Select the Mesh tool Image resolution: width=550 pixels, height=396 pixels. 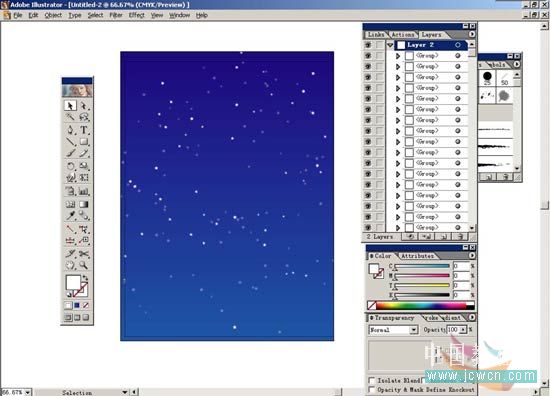point(71,204)
